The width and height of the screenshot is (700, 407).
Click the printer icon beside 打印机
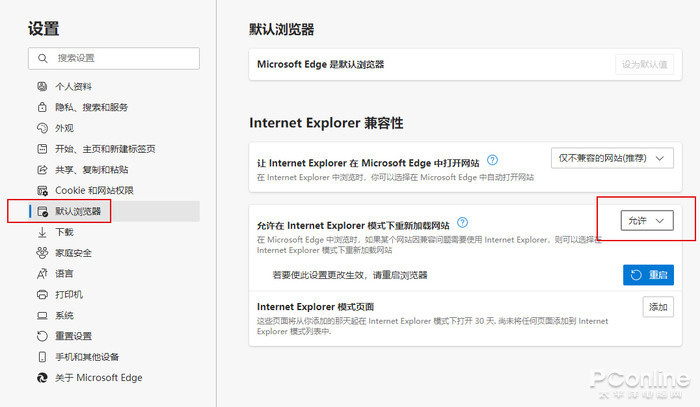(42, 295)
